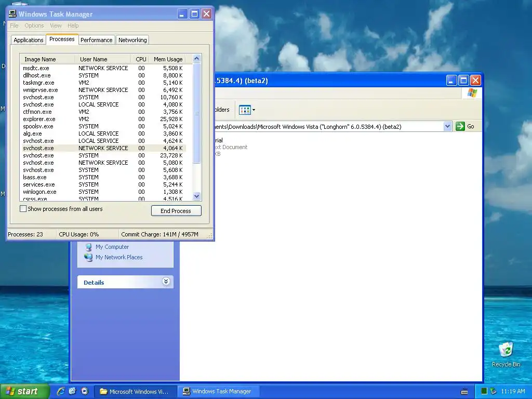Image resolution: width=532 pixels, height=399 pixels.
Task: Click the process list scrollbar thumb
Action: [196, 113]
